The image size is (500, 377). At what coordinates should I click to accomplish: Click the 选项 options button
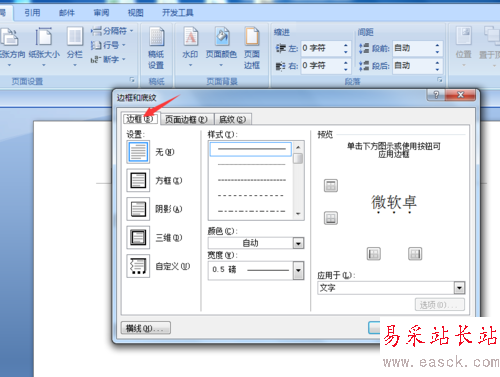click(440, 305)
